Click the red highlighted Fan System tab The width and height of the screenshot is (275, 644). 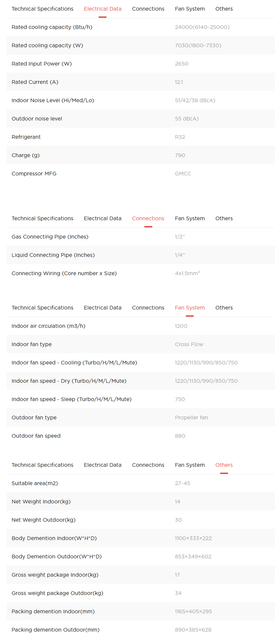190,307
